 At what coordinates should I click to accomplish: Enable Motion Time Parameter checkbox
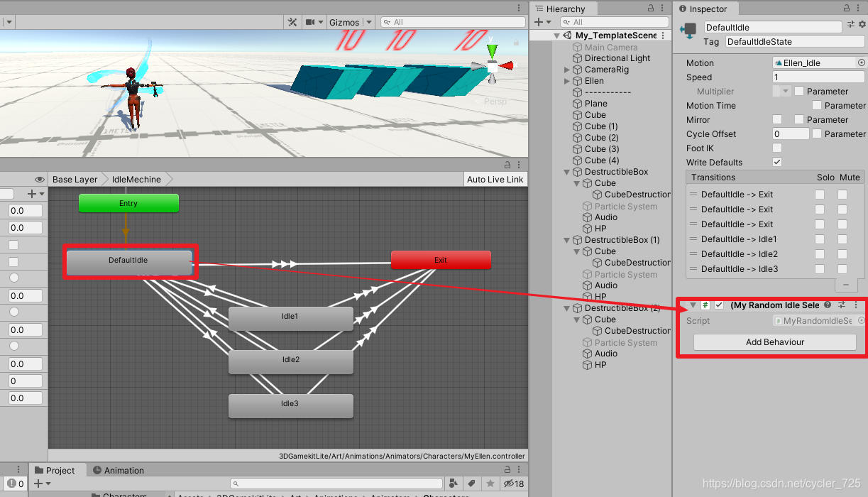(x=817, y=106)
